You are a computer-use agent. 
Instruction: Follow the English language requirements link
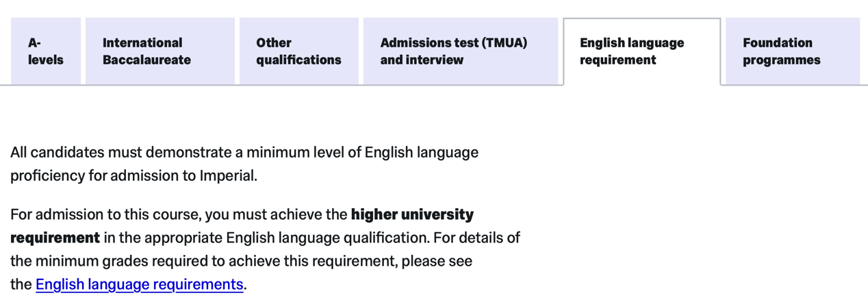coord(139,284)
